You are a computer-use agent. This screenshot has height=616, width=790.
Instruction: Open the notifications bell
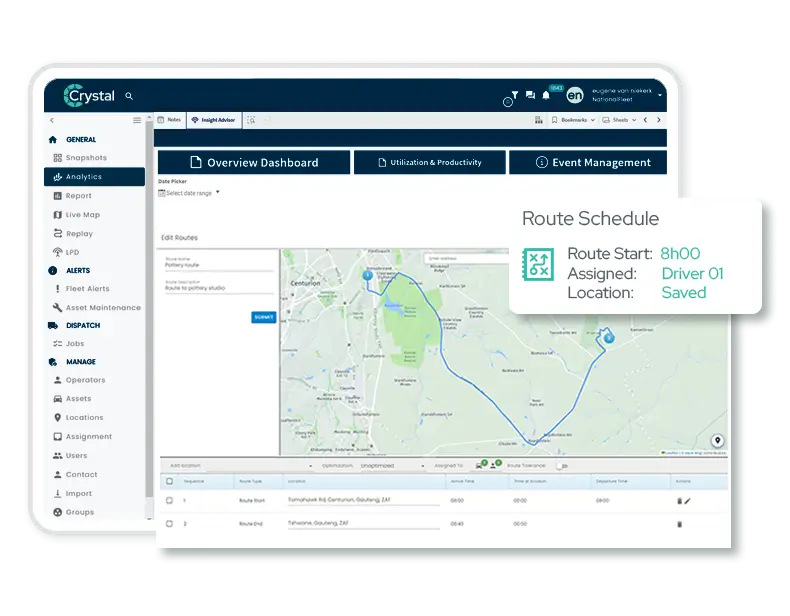[546, 95]
